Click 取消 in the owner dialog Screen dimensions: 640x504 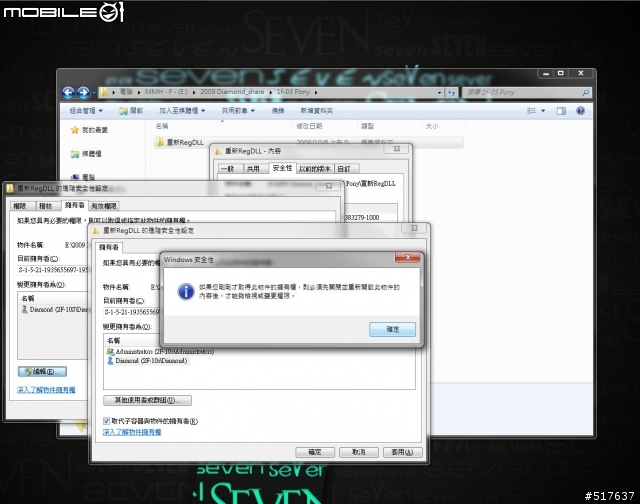(x=359, y=452)
